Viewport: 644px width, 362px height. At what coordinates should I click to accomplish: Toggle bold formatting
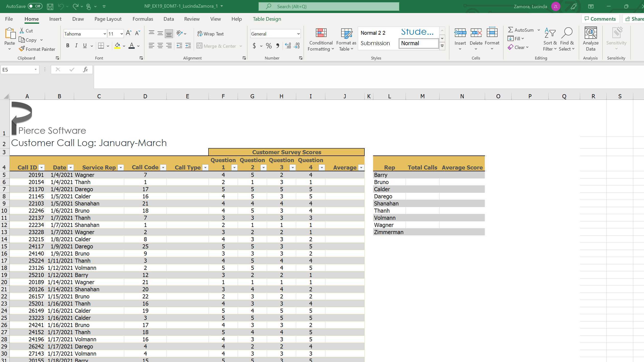(68, 45)
